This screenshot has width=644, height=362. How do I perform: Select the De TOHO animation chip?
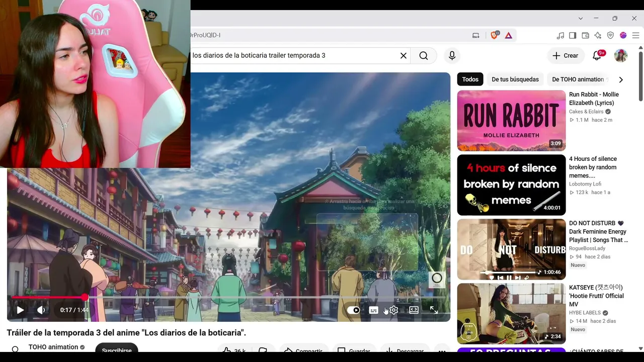pos(578,79)
